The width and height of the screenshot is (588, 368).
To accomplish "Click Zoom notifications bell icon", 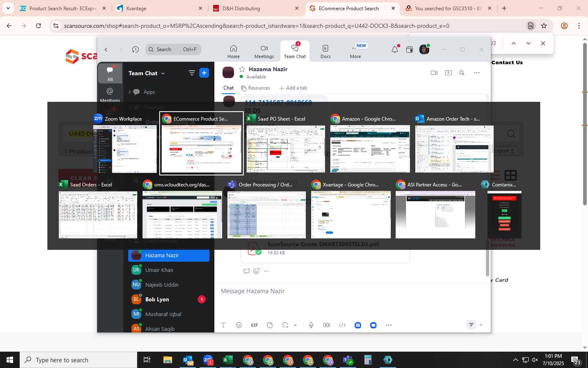I will coord(394,49).
